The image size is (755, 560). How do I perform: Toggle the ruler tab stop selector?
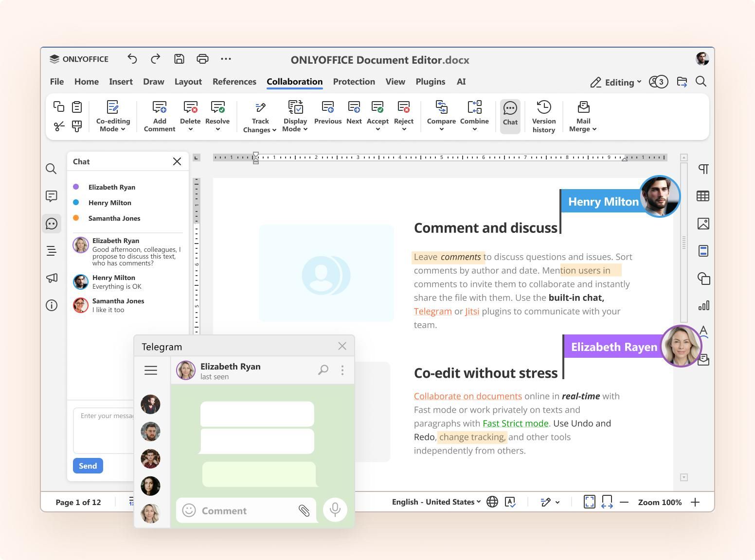click(196, 157)
